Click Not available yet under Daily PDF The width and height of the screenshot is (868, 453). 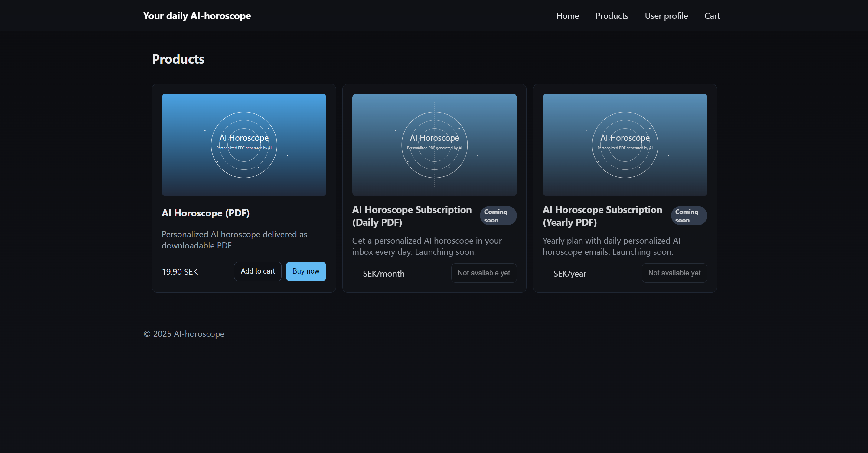[484, 273]
